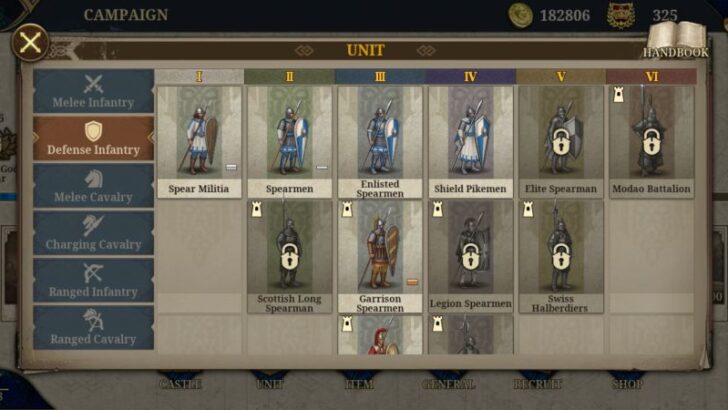The image size is (728, 410).
Task: Tap the locked Legion Spearmen card
Action: pyautogui.click(x=470, y=257)
